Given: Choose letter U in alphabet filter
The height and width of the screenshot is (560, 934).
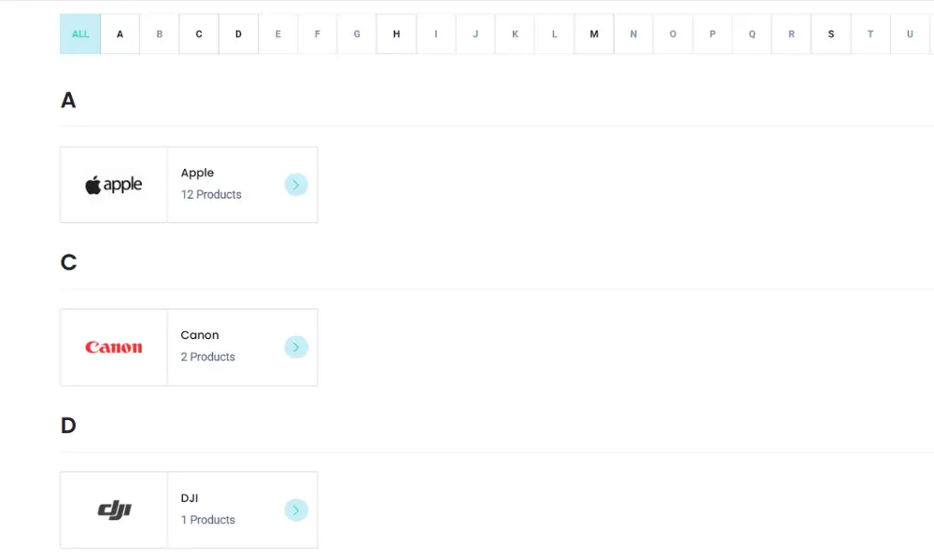Looking at the screenshot, I should 910,35.
